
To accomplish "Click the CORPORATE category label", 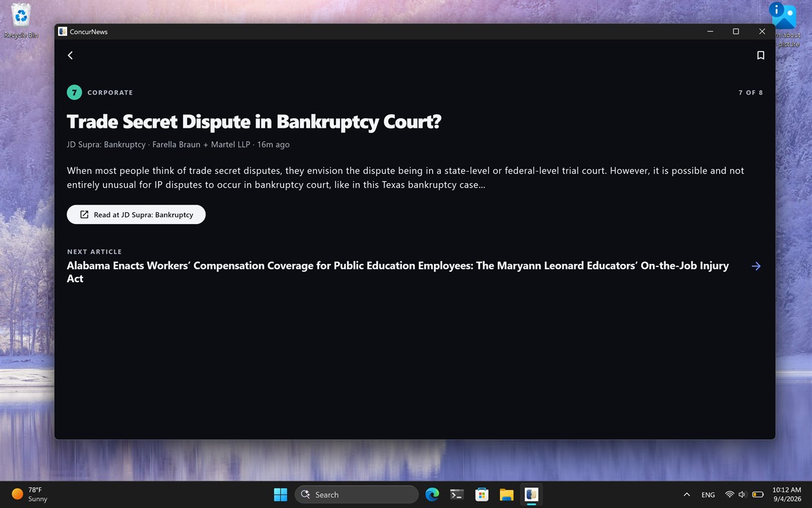I will pyautogui.click(x=110, y=92).
